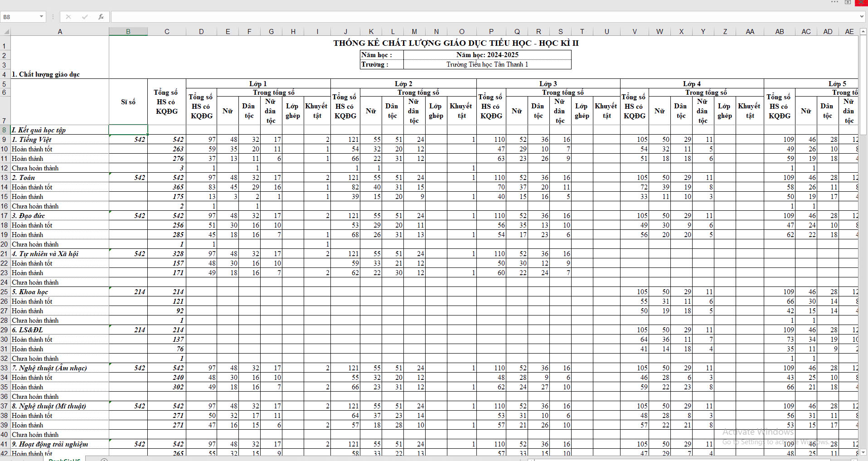Click the 'Lớp 2' header cell

[403, 84]
